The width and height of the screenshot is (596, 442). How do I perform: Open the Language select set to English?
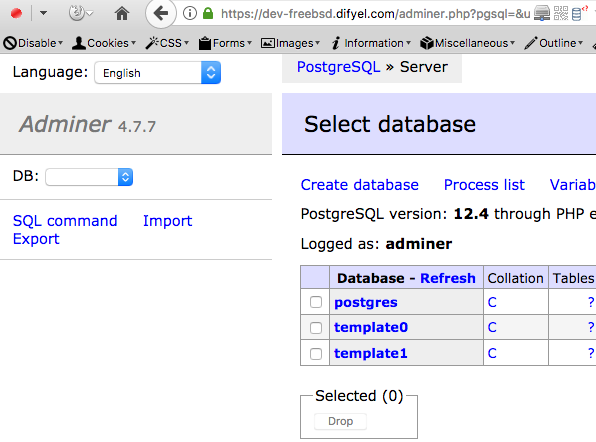(158, 73)
